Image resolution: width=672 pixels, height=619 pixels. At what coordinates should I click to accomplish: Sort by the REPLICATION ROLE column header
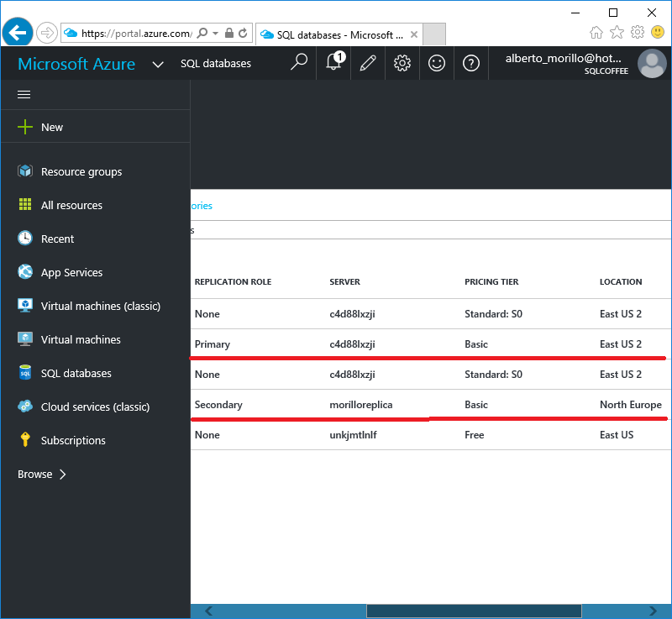click(233, 282)
